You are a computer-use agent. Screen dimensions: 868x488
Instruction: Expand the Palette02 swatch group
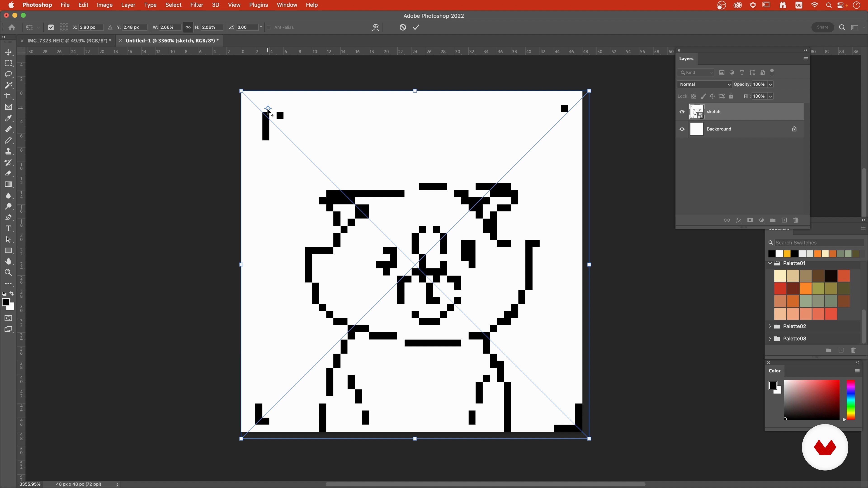770,326
